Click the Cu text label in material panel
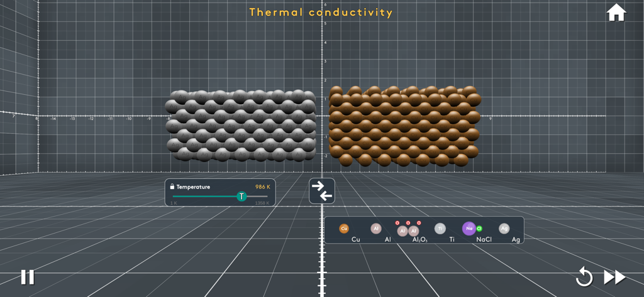Screen dimensions: 644x297 point(356,240)
